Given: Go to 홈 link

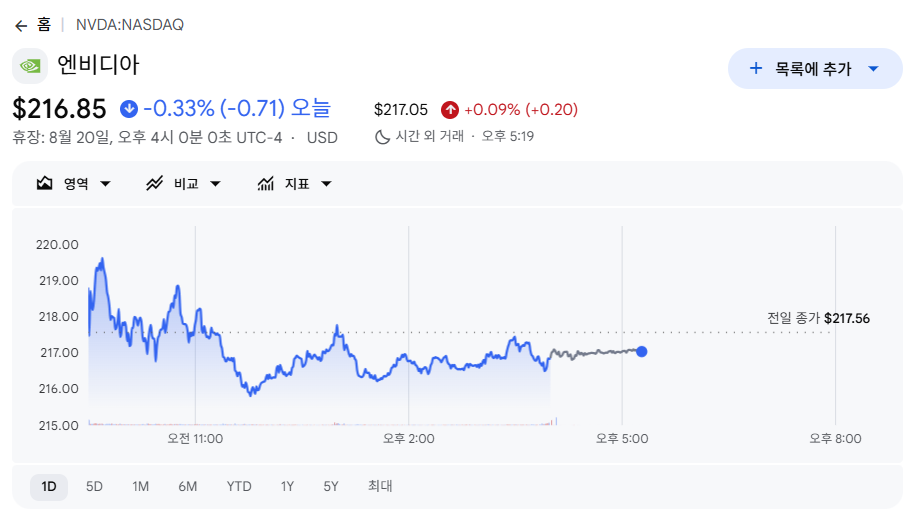Looking at the screenshot, I should pyautogui.click(x=44, y=24).
